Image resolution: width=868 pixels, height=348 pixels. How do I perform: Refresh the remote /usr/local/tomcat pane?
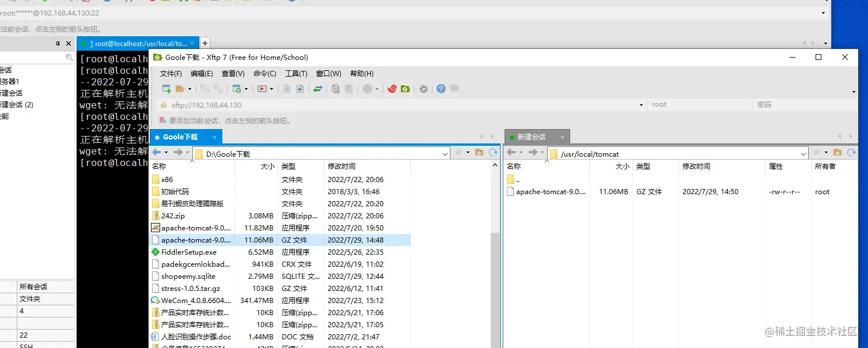(x=850, y=153)
